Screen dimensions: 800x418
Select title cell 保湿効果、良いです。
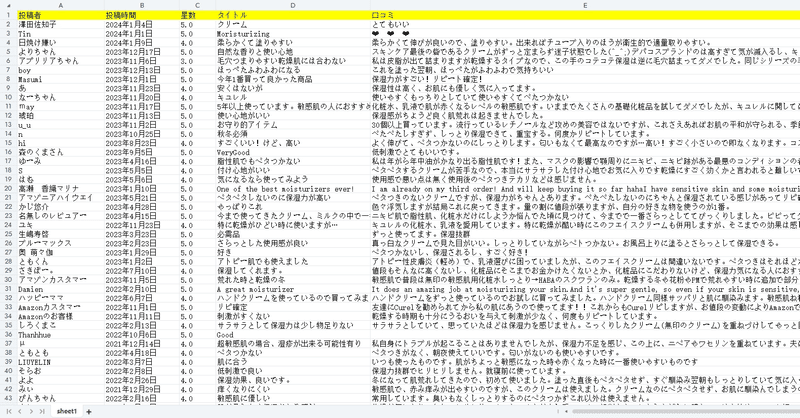point(293,380)
